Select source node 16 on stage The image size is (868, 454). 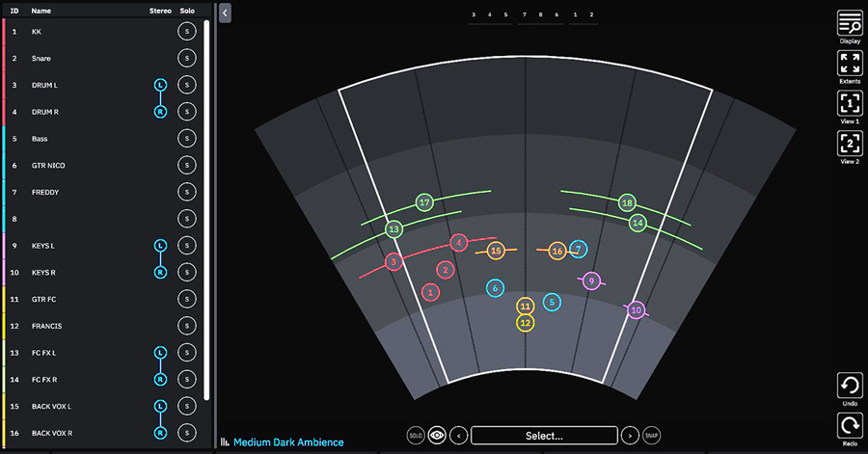click(557, 251)
